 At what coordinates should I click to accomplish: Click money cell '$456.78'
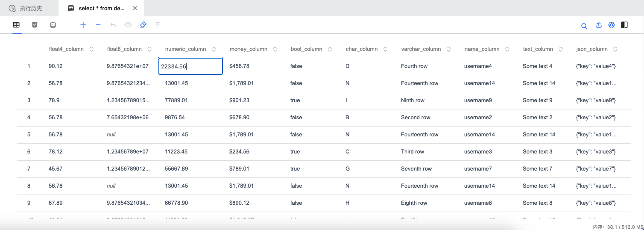tap(239, 66)
